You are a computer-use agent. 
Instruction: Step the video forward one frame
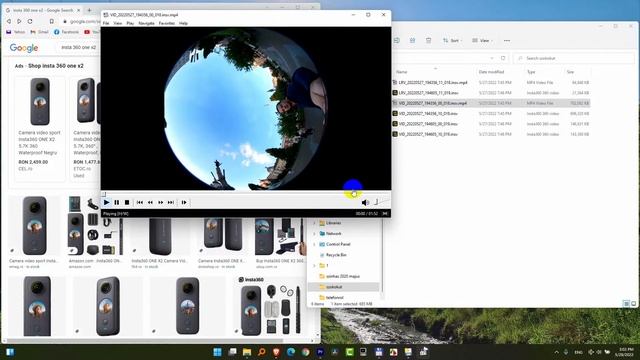pyautogui.click(x=184, y=202)
